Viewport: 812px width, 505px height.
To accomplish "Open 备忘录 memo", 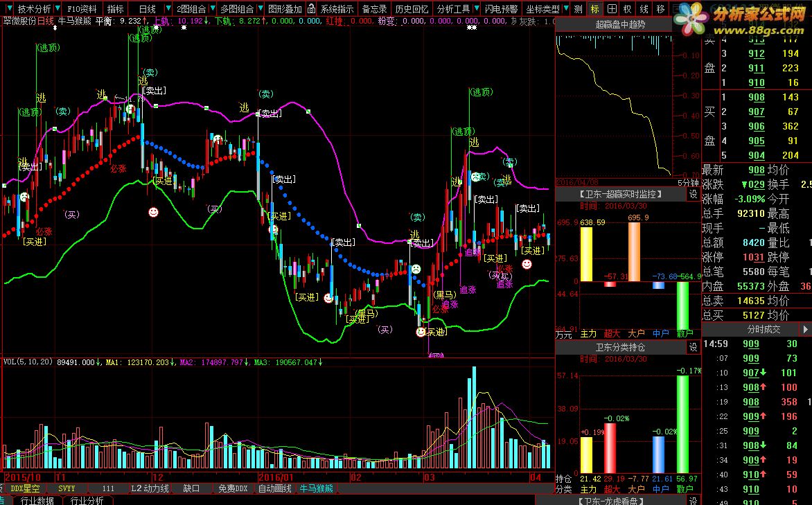I will [374, 9].
